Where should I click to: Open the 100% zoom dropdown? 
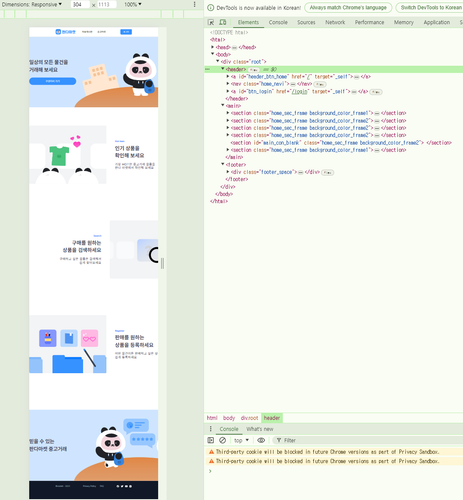[x=133, y=4]
